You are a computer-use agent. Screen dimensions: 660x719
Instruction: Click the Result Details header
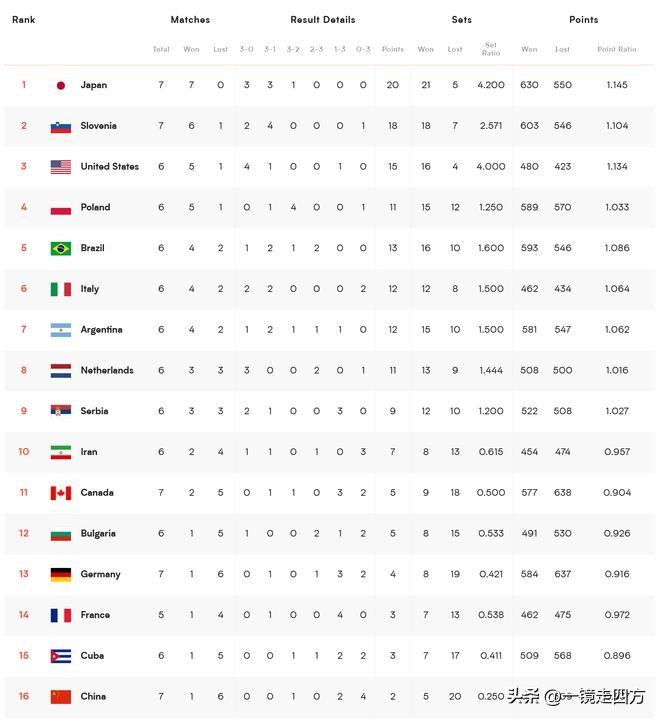click(x=322, y=20)
